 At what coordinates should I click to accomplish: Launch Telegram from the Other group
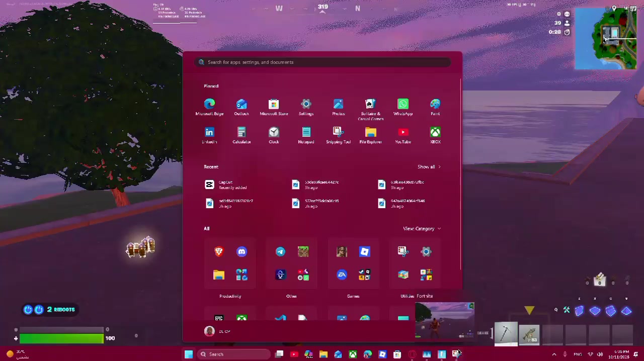point(280,251)
